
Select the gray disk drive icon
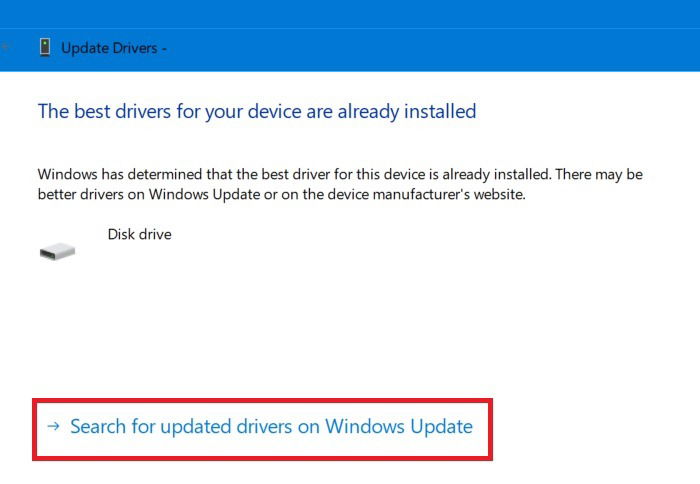click(57, 251)
